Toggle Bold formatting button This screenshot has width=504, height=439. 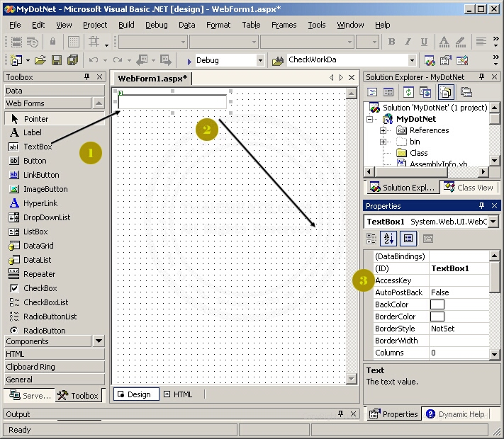[391, 42]
